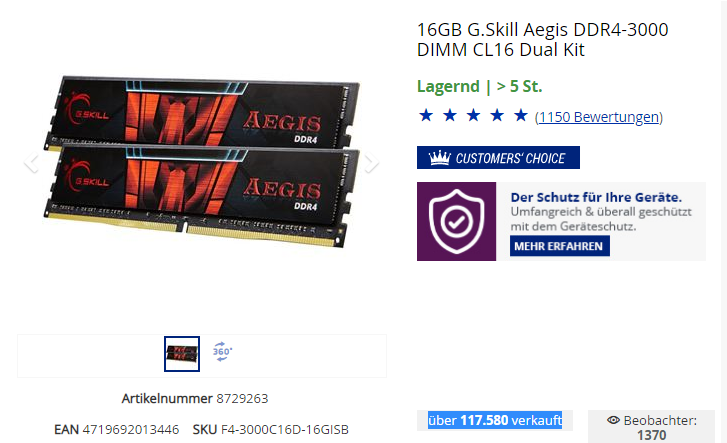Click the highlighted über 117.580 verkauft text
Image resolution: width=727 pixels, height=443 pixels.
[x=495, y=420]
